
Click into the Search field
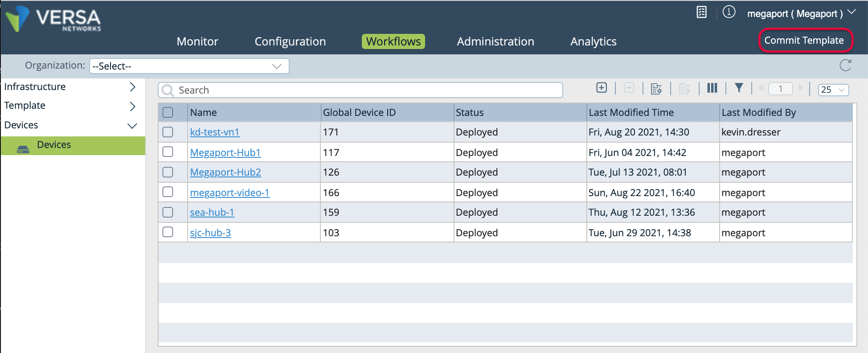tap(361, 90)
